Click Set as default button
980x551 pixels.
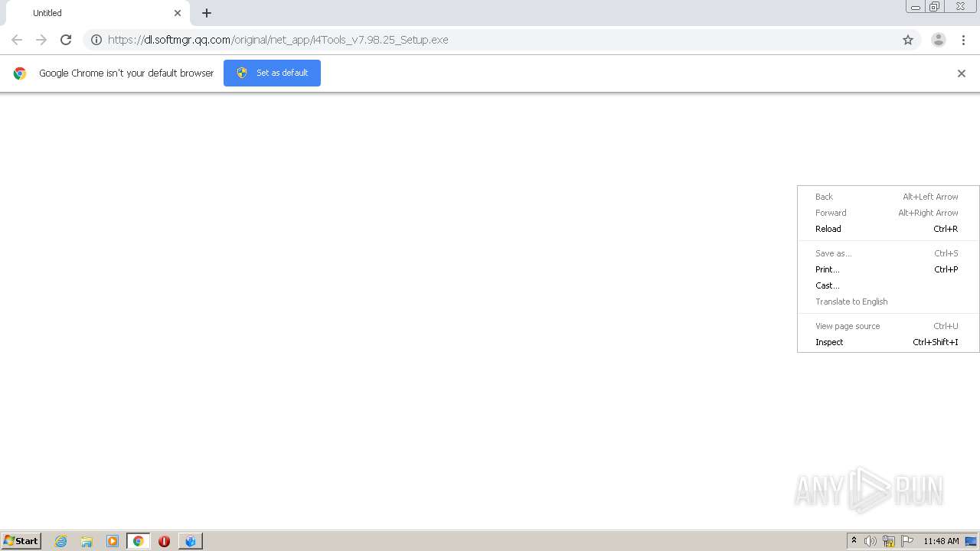tap(272, 73)
